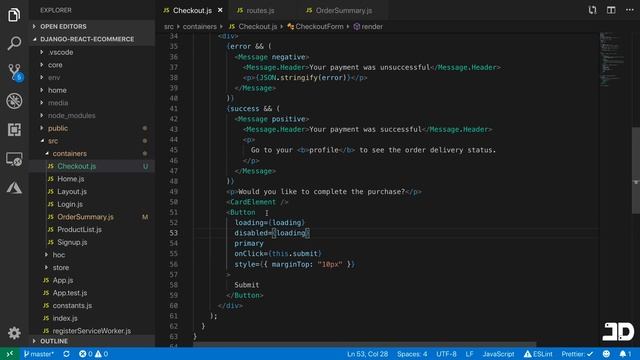Expand the Outline section
The height and width of the screenshot is (360, 640).
click(x=92, y=341)
